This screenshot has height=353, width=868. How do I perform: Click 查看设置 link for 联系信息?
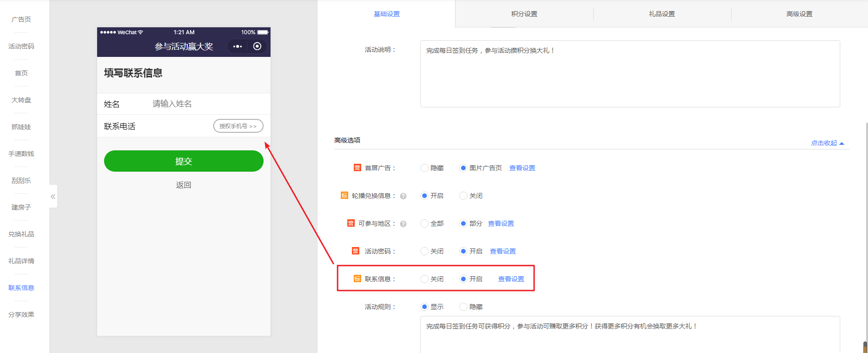pyautogui.click(x=511, y=279)
